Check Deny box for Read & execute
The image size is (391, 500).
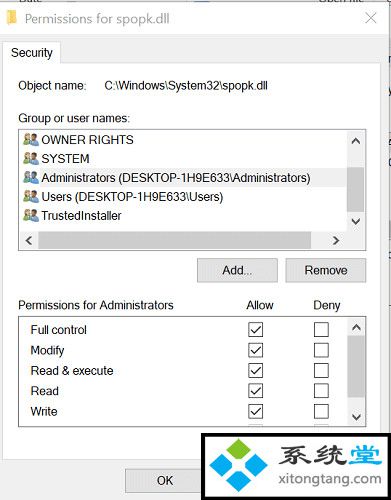pos(321,370)
